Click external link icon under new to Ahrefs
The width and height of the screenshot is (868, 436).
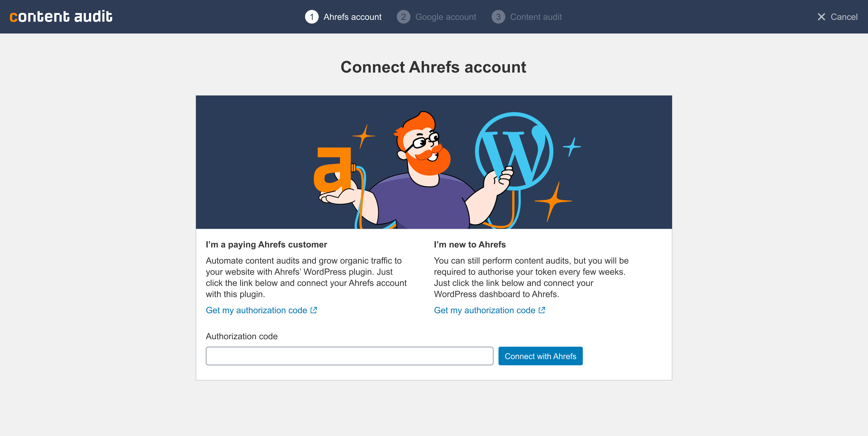pos(542,310)
